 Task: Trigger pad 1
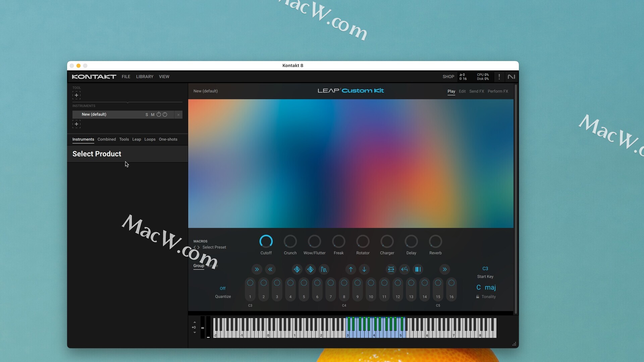[x=250, y=290]
